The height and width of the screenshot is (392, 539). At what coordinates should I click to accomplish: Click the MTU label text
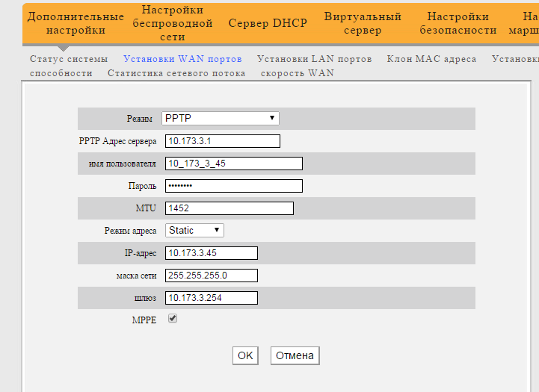146,208
